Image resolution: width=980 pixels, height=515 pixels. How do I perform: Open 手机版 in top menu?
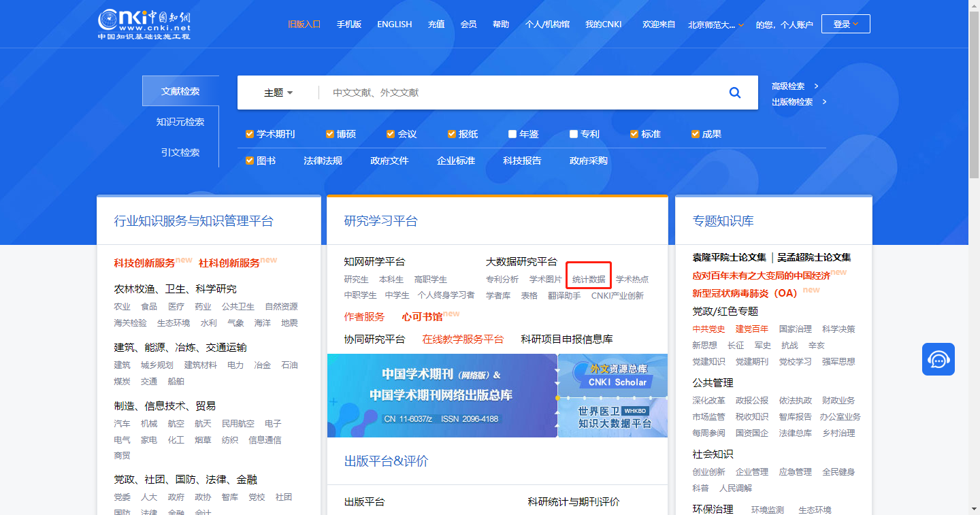point(349,24)
